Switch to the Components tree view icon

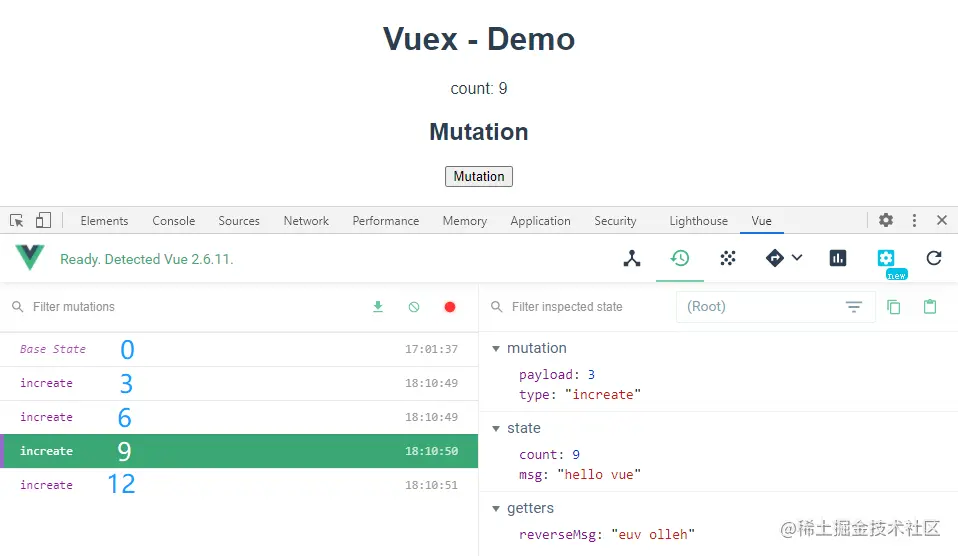[632, 258]
